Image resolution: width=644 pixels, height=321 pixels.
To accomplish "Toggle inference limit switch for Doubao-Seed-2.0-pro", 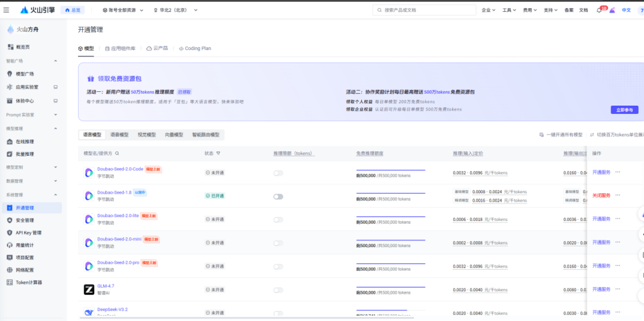I will 278,266.
